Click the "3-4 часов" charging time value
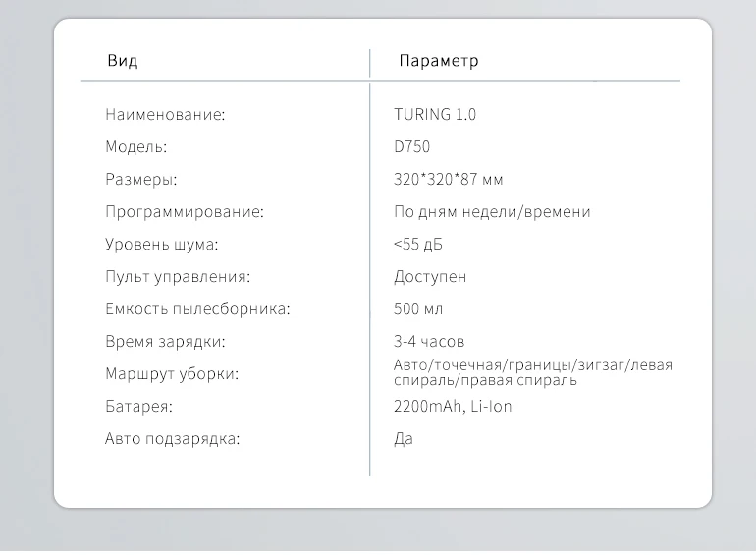Screen dimensions: 756x555 [x=429, y=342]
